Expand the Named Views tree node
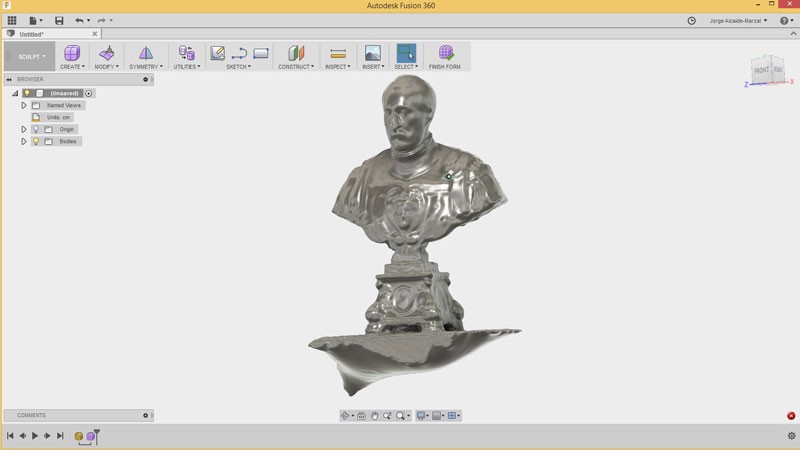 pos(24,105)
